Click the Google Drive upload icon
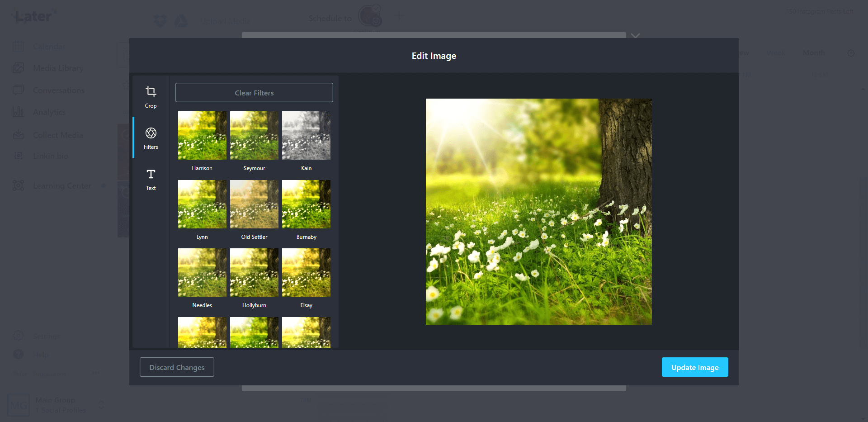 pyautogui.click(x=181, y=21)
